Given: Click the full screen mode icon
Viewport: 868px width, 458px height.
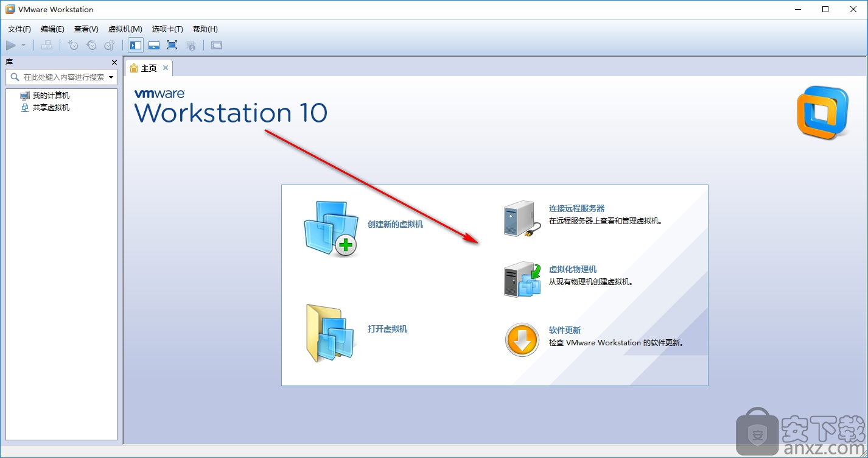Looking at the screenshot, I should (x=172, y=45).
